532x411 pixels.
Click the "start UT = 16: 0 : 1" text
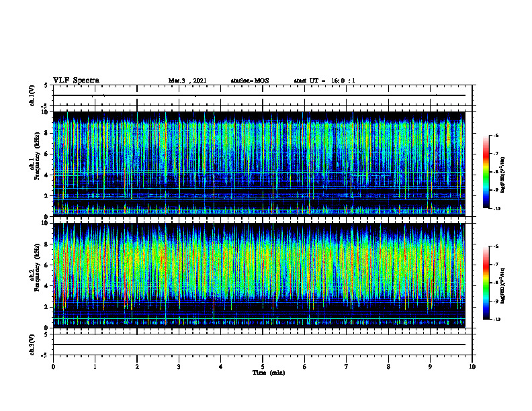pyautogui.click(x=324, y=81)
